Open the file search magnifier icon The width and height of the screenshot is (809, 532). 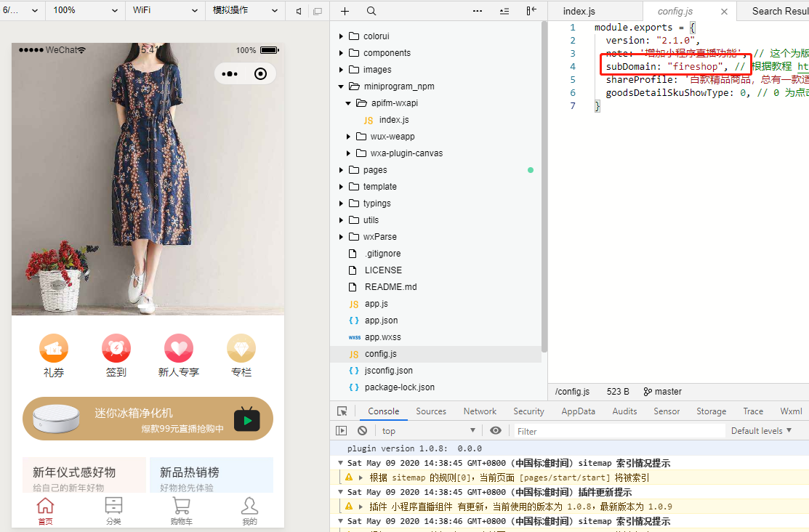[371, 11]
